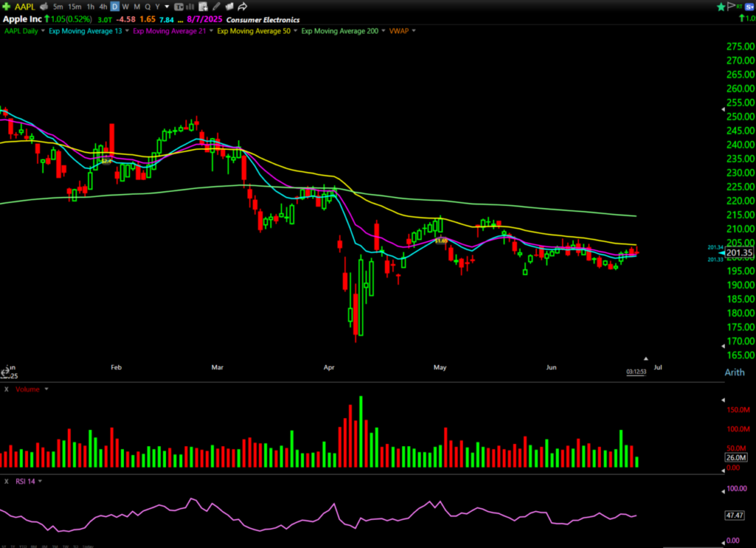Select the D daily timeframe
Viewport: 756px width, 548px height.
114,7
